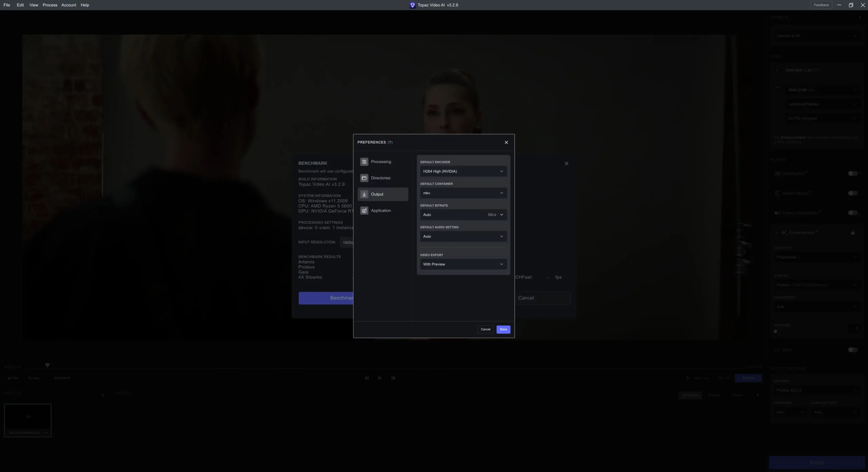Click the Preferences help question mark
Screen dimensions: 868x472
(x=390, y=142)
